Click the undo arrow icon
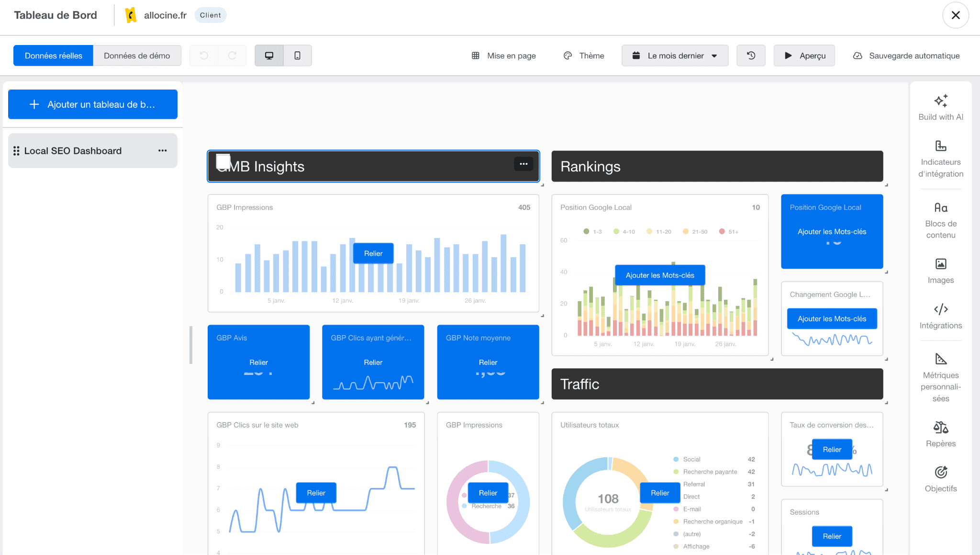 [x=203, y=55]
